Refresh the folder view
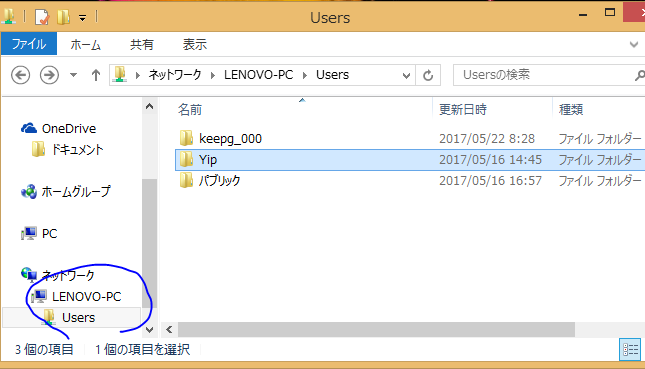This screenshot has height=369, width=645. 428,75
